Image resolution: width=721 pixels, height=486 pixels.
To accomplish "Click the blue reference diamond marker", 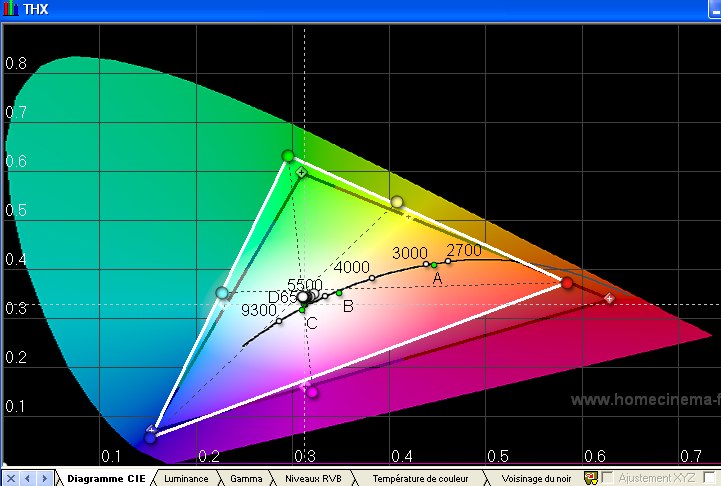I will click(151, 430).
